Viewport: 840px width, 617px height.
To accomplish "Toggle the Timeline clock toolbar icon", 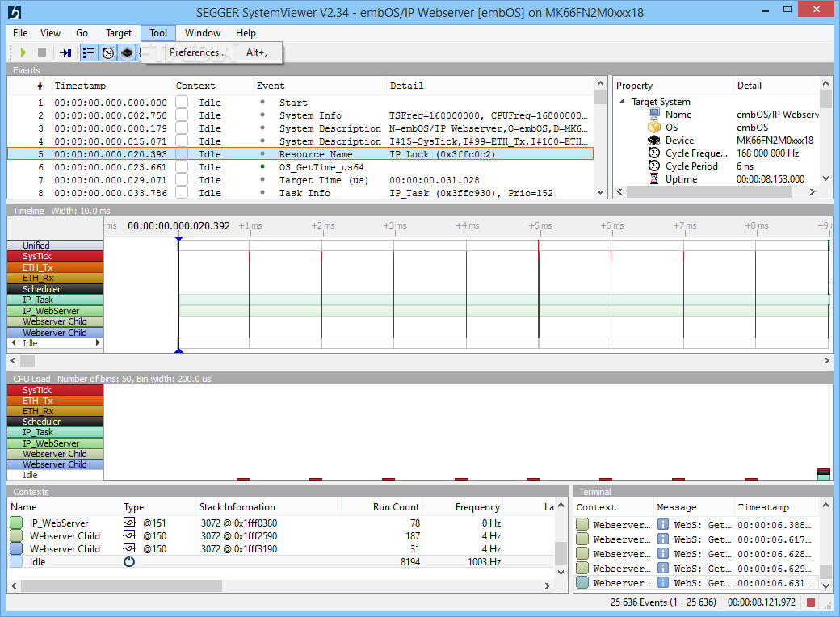I will click(108, 52).
